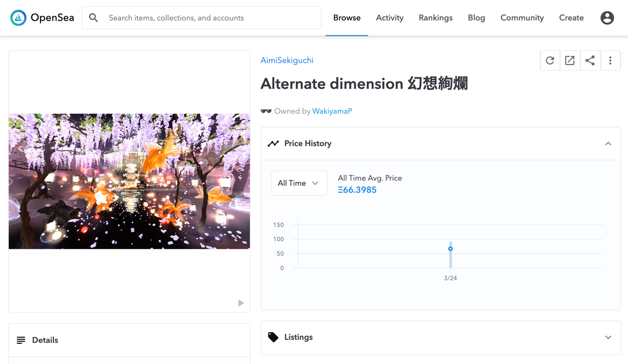Image resolution: width=628 pixels, height=364 pixels.
Task: Click the Price History heading text
Action: pyautogui.click(x=308, y=143)
